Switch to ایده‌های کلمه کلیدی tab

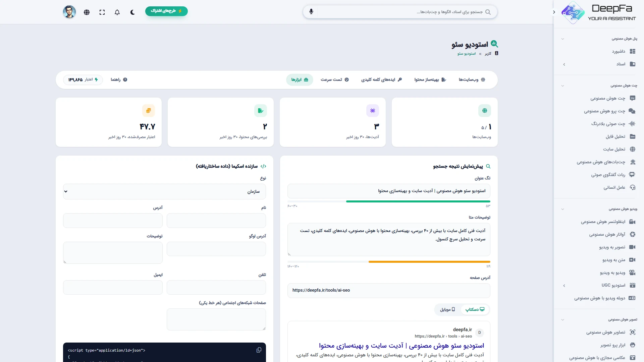click(381, 80)
